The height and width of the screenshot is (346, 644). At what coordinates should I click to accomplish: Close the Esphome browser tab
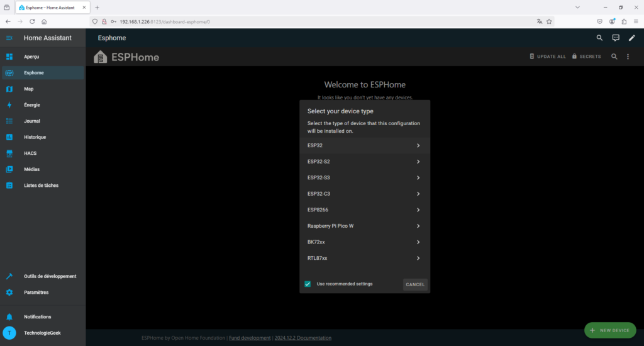[84, 8]
